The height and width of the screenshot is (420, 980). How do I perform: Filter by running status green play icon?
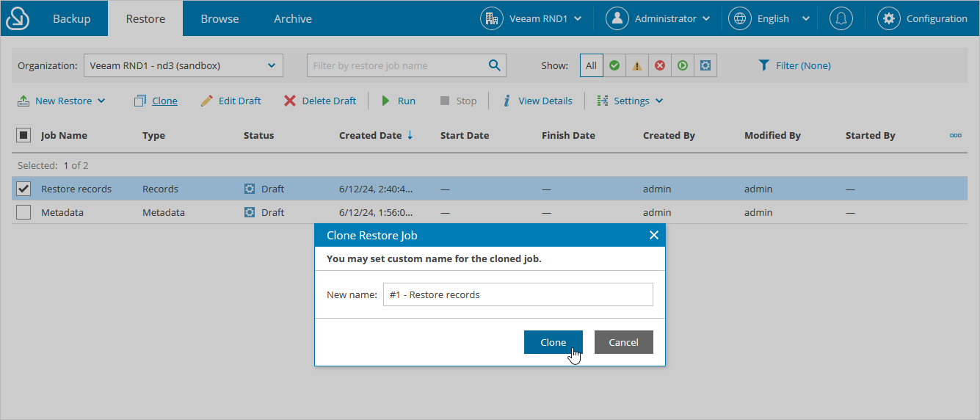coord(683,65)
